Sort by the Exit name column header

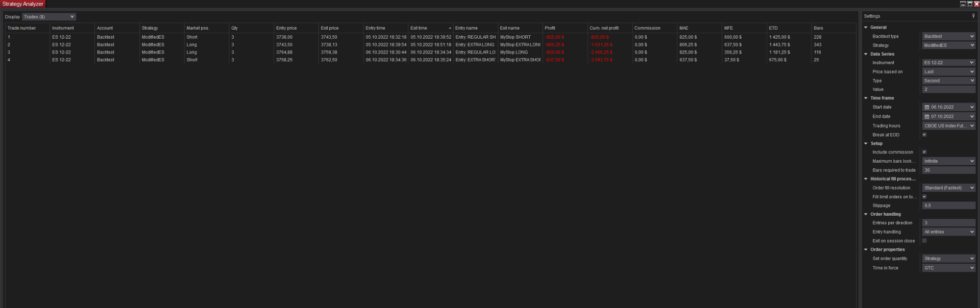[x=520, y=28]
